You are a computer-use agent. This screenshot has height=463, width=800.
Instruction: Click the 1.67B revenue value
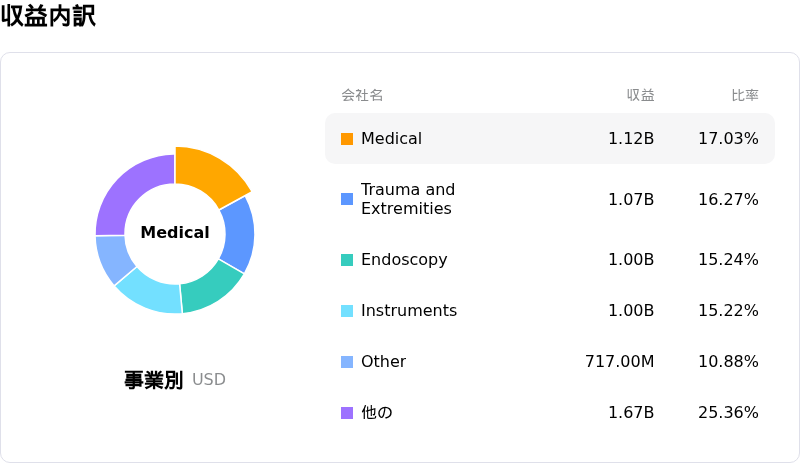coord(631,412)
